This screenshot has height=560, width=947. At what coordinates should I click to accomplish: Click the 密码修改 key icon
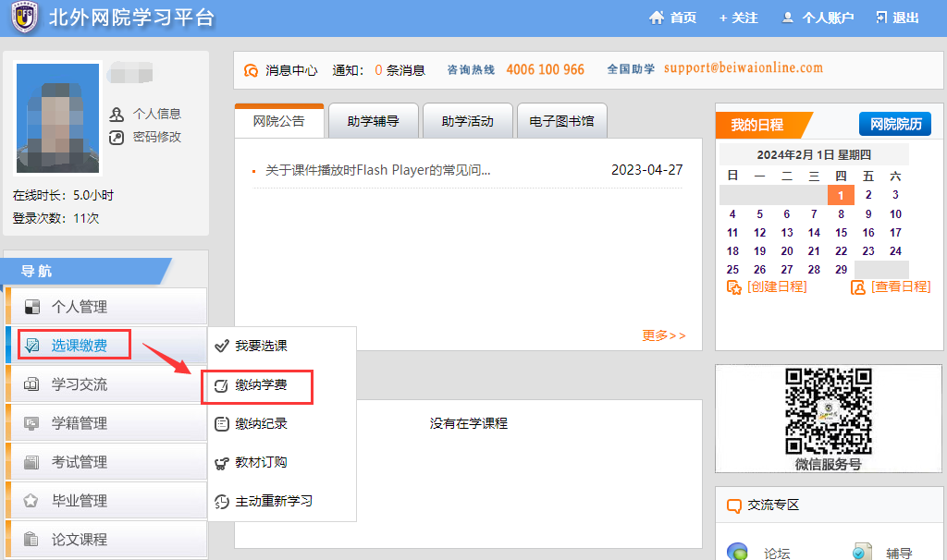pyautogui.click(x=117, y=137)
